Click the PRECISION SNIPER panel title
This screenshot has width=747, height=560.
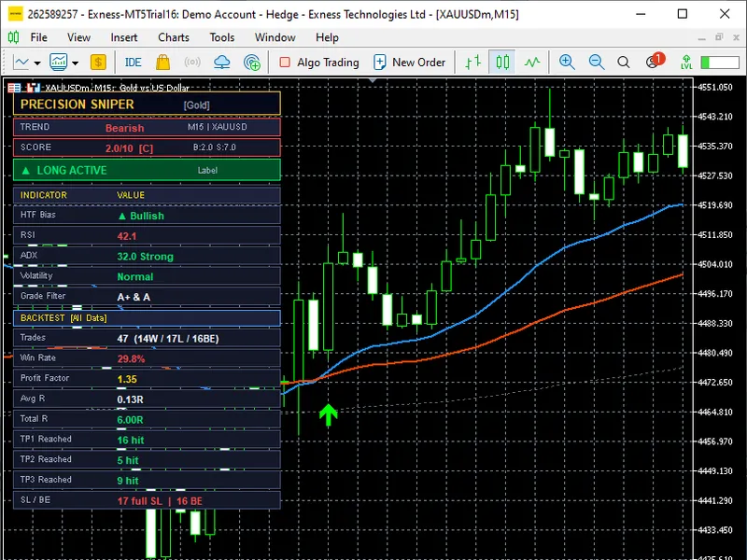78,105
